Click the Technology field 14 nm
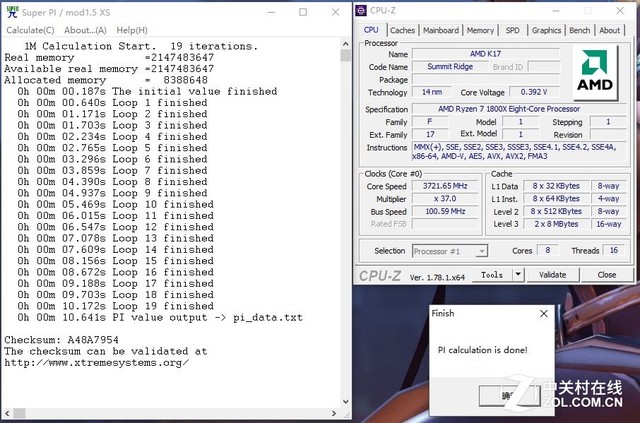The height and width of the screenshot is (423, 640). coord(431,92)
